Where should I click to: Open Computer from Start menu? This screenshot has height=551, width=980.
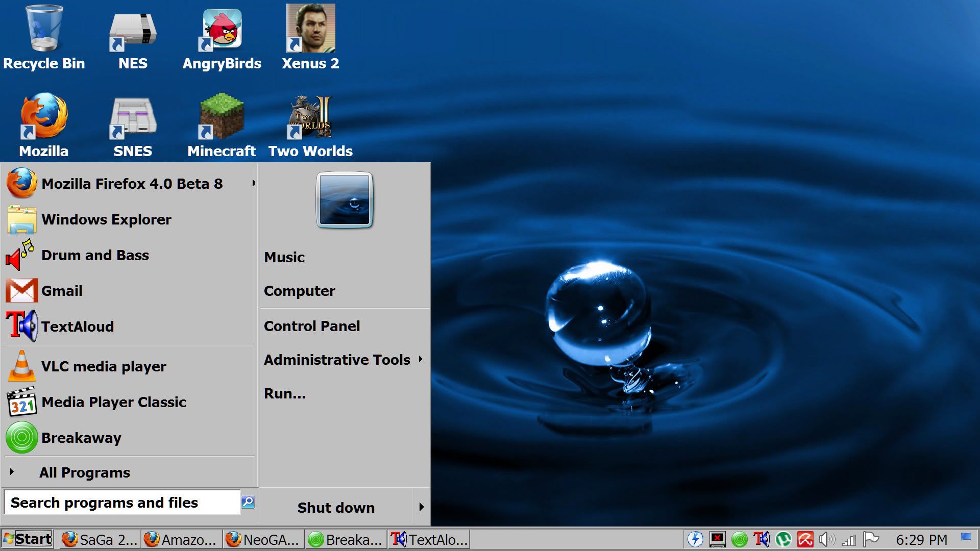(x=345, y=291)
